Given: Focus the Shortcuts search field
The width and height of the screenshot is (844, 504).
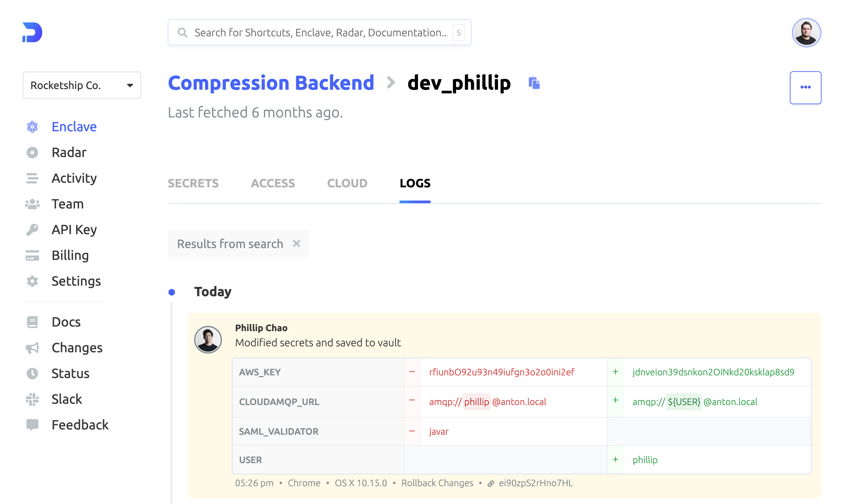Looking at the screenshot, I should point(320,33).
